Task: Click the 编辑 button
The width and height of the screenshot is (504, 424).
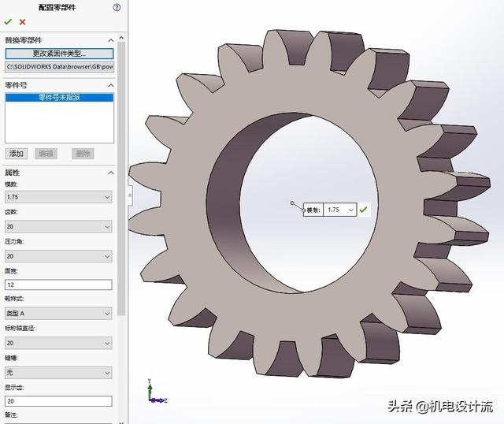Action: pos(46,154)
